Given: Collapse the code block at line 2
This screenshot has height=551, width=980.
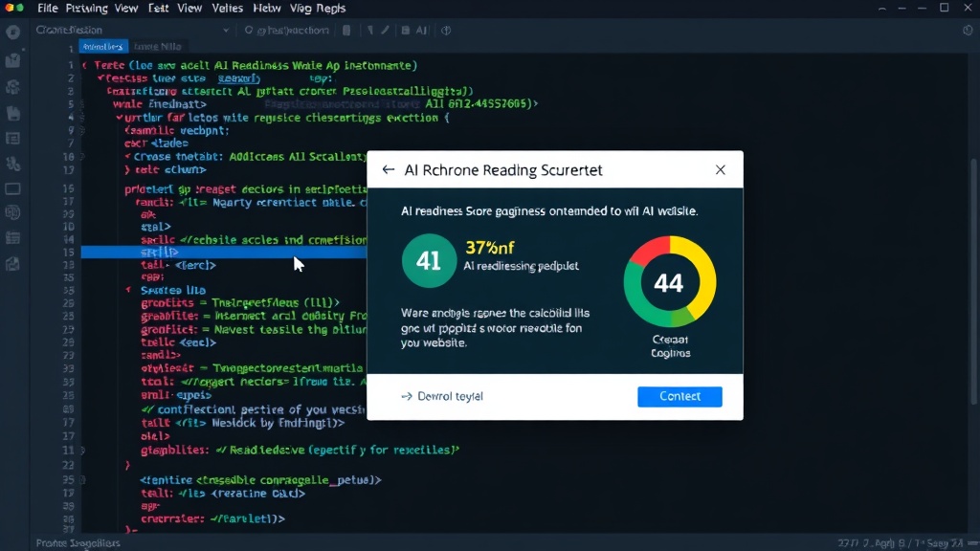Looking at the screenshot, I should click(x=100, y=78).
